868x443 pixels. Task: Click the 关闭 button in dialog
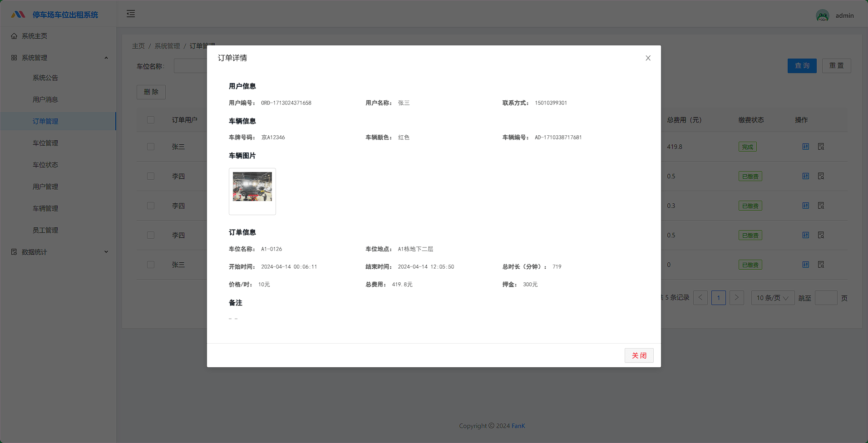(x=639, y=355)
